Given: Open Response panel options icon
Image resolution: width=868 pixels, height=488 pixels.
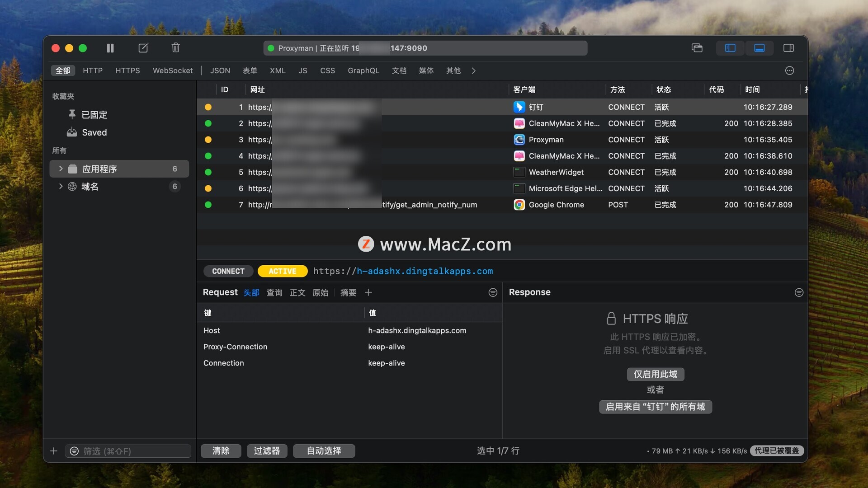Looking at the screenshot, I should tap(799, 293).
